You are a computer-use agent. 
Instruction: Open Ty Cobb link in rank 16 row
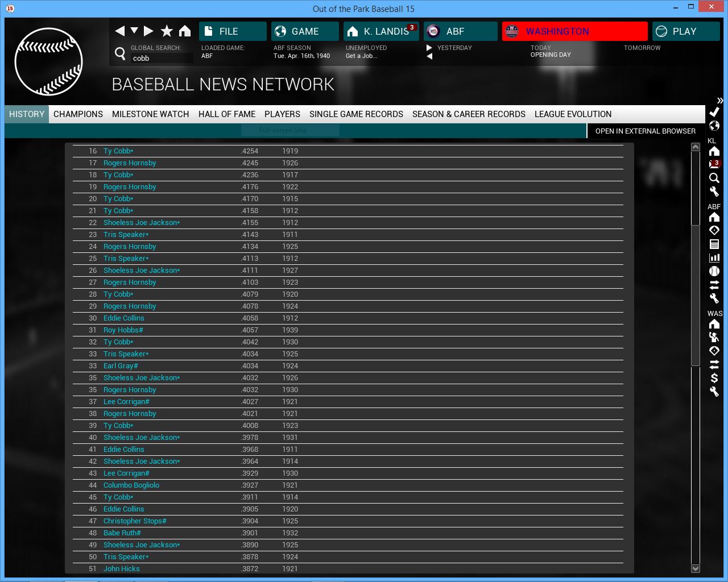pyautogui.click(x=118, y=151)
